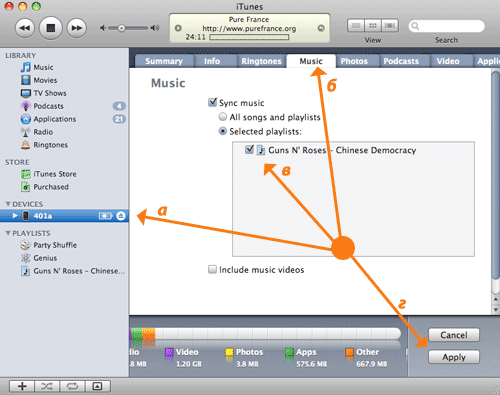The height and width of the screenshot is (395, 500).
Task: Select the Selected playlists option
Action: click(x=223, y=131)
